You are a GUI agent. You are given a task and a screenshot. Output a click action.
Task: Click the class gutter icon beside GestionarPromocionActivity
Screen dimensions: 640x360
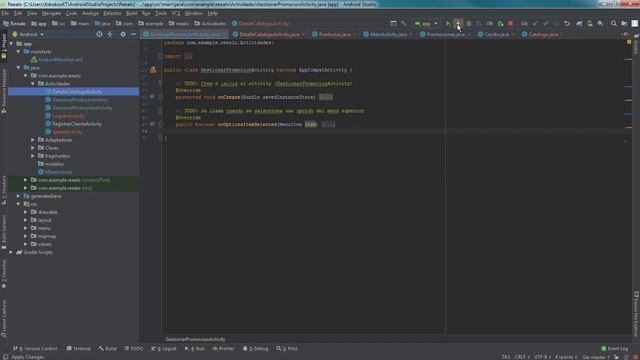[x=153, y=70]
